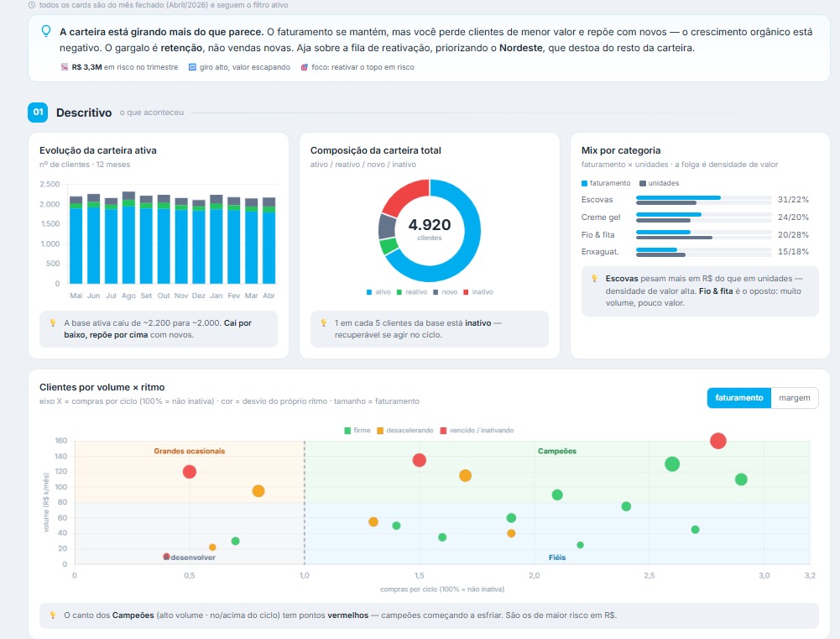The height and width of the screenshot is (639, 840).
Task: Click the 24/20% value for Creme gel
Action: [793, 217]
